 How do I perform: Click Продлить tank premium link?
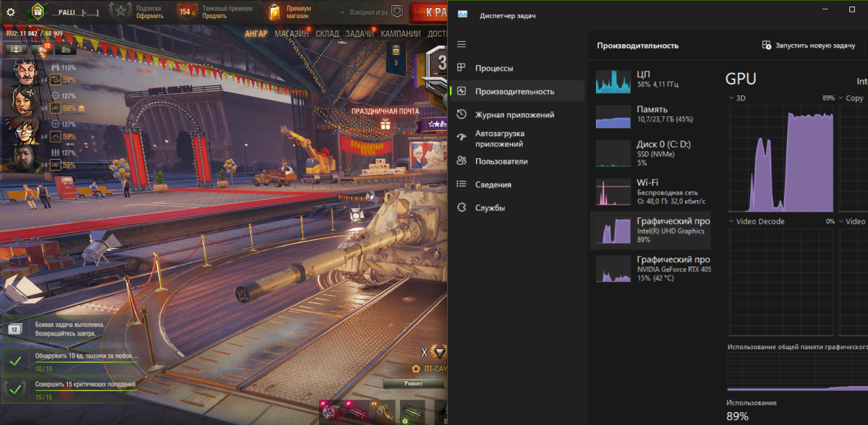(215, 16)
